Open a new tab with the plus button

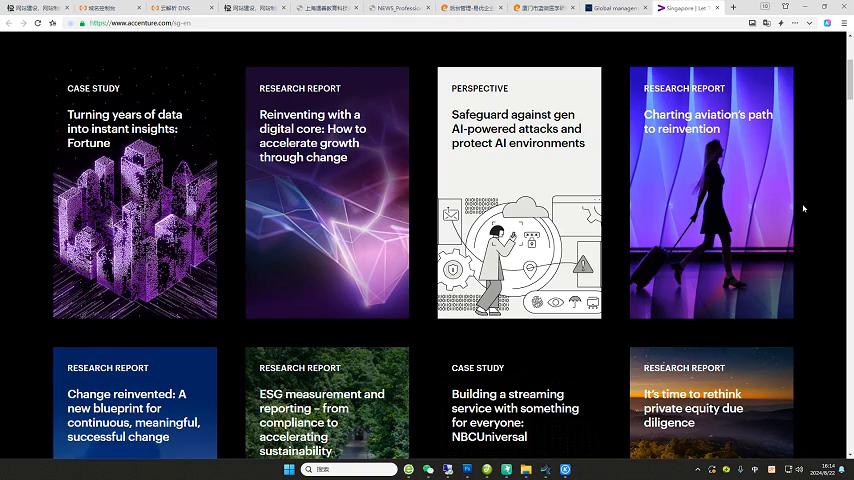pos(733,7)
